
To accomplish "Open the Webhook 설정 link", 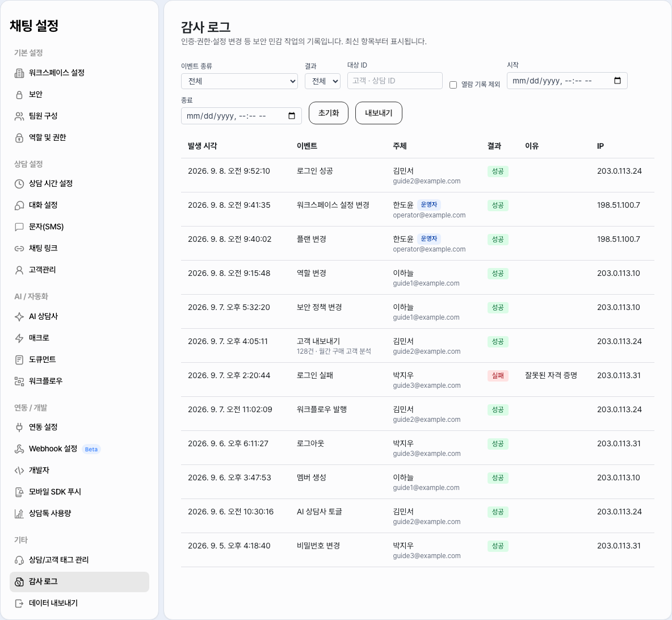I will (x=79, y=449).
